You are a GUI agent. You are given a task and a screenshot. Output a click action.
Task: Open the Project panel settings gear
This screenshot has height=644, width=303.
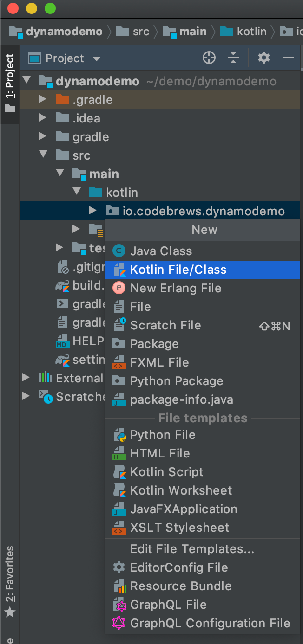[x=263, y=58]
